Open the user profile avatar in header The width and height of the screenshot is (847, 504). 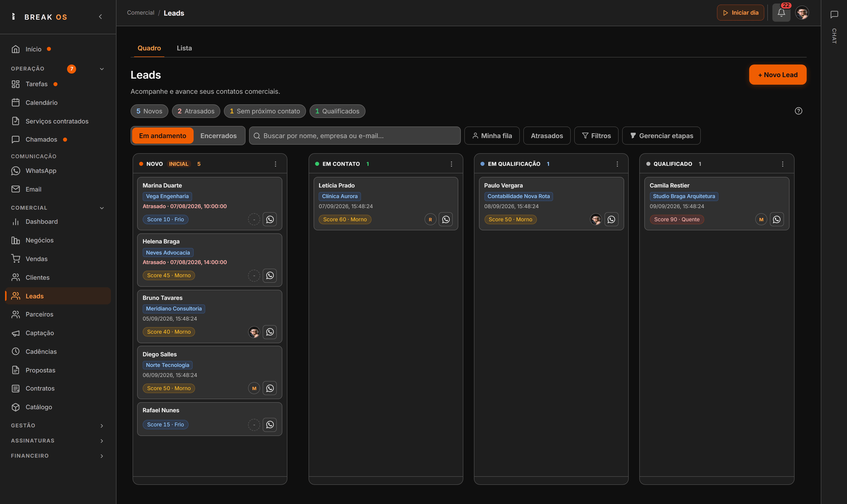[802, 13]
